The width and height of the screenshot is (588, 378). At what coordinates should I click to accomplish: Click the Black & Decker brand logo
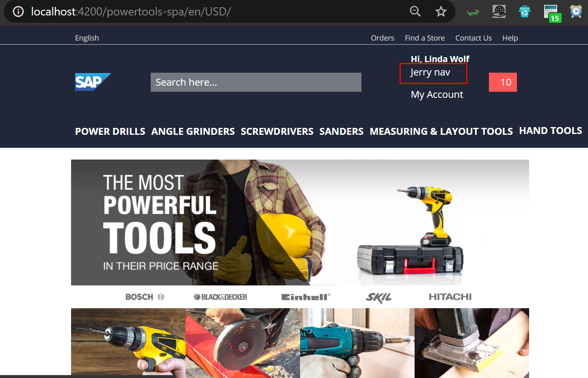[x=220, y=297]
